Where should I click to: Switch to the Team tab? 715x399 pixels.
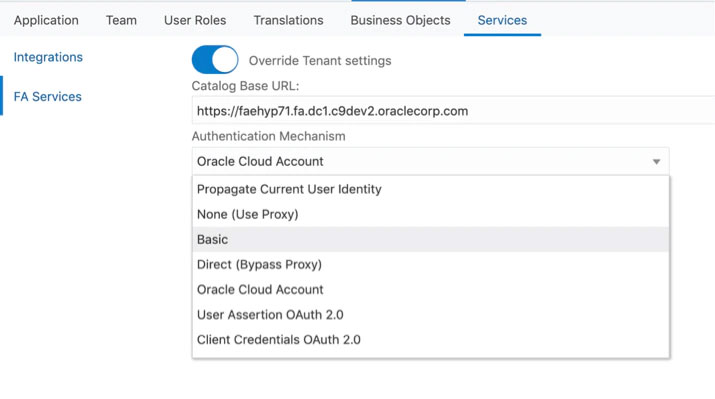[121, 20]
